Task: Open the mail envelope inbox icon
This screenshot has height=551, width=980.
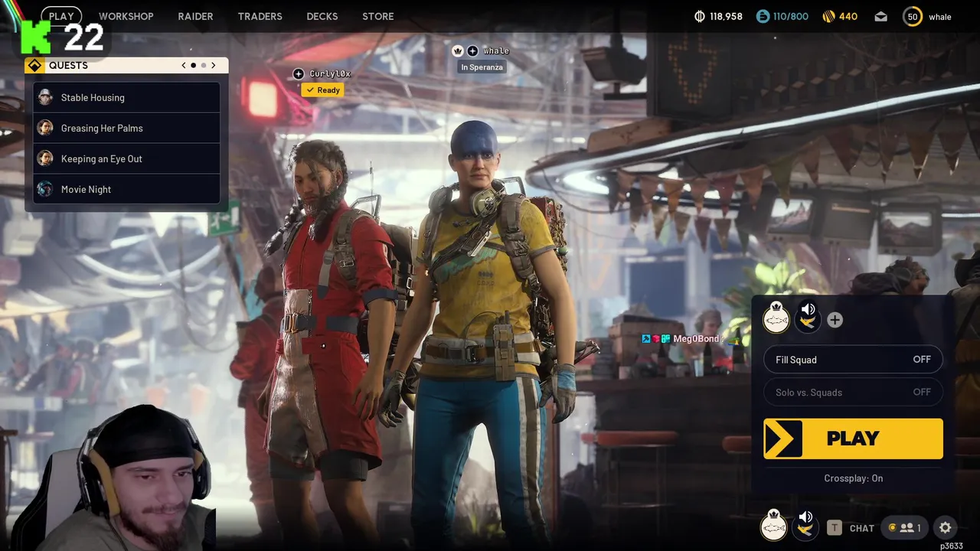Action: (x=881, y=17)
